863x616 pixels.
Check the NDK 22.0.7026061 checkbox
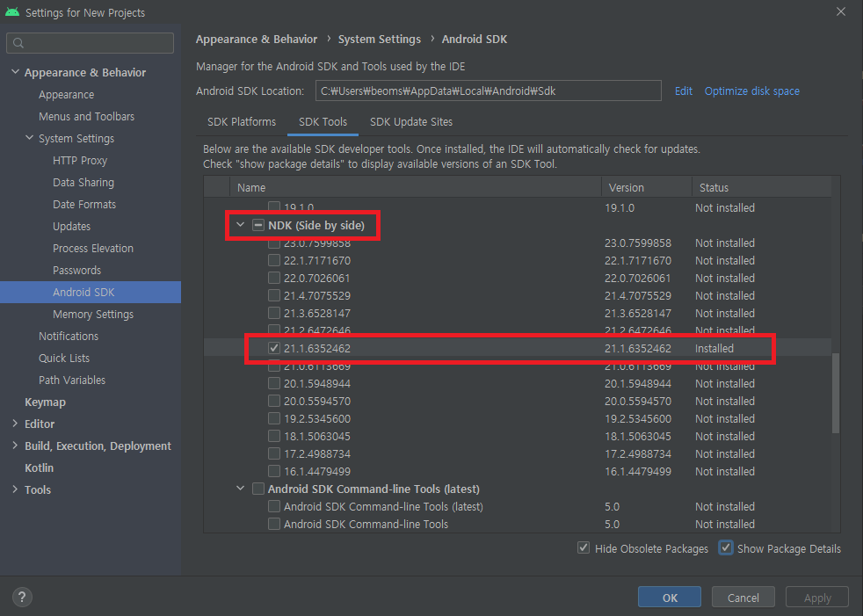(x=274, y=278)
